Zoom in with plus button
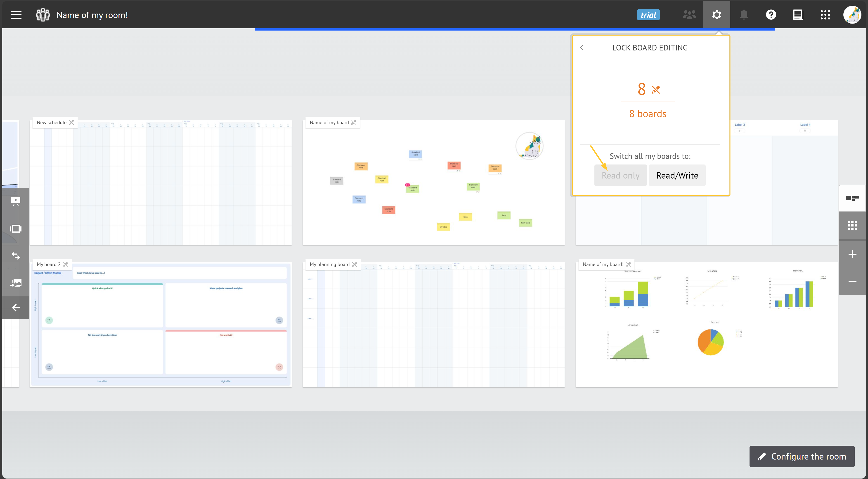This screenshot has width=868, height=479. [x=852, y=254]
